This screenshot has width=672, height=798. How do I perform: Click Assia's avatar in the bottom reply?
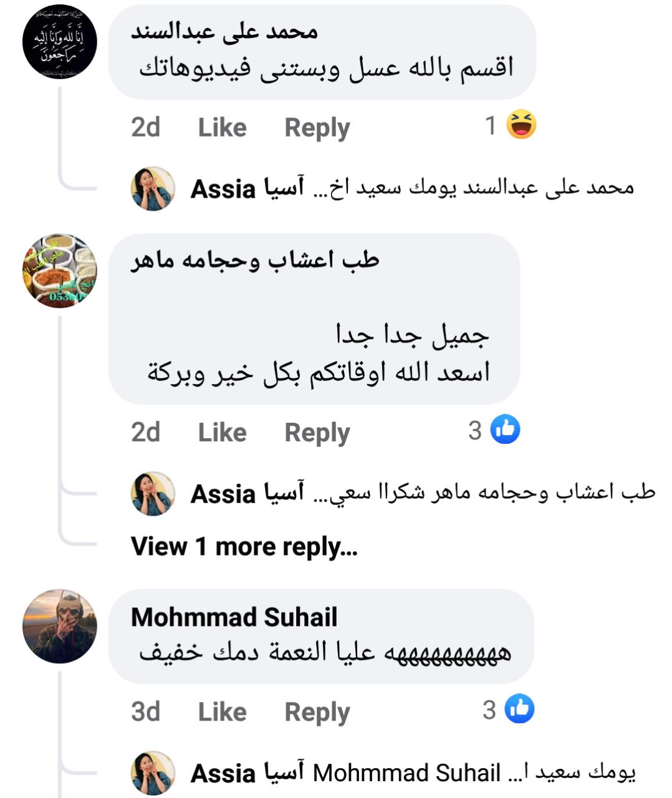click(x=153, y=773)
